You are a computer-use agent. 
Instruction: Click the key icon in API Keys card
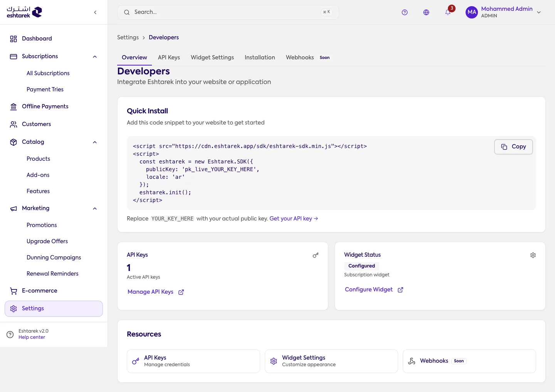[316, 255]
